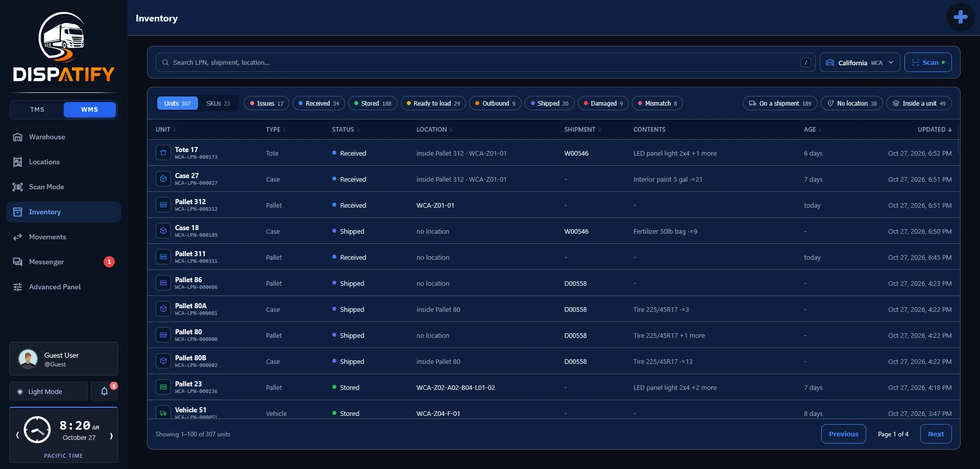Toggle the Received 34 filter chip
The width and height of the screenshot is (980, 469).
coord(318,103)
